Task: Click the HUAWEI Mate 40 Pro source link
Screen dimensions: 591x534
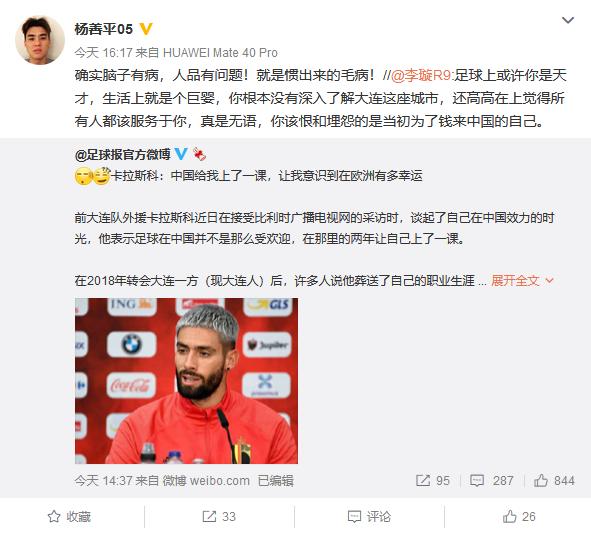Action: point(220,53)
